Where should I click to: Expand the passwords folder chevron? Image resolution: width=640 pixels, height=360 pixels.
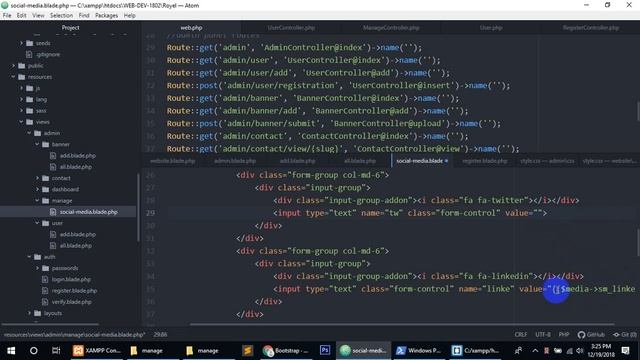37,268
